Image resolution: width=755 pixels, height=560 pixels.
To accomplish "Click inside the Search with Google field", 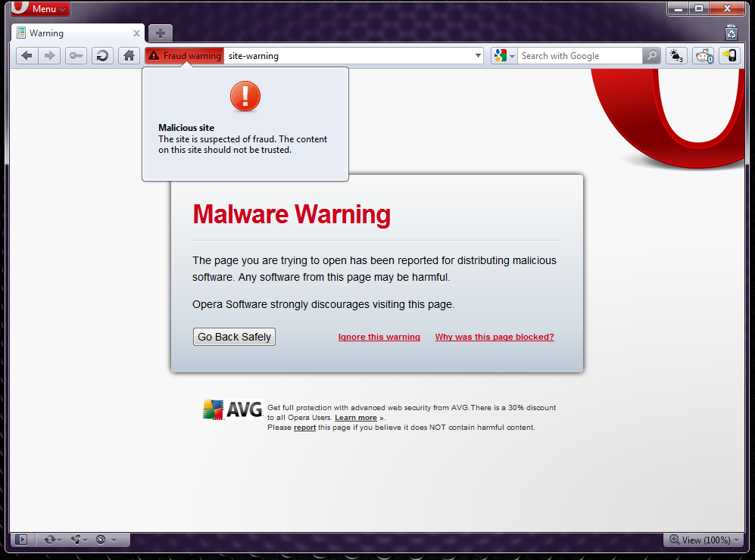I will coord(579,55).
